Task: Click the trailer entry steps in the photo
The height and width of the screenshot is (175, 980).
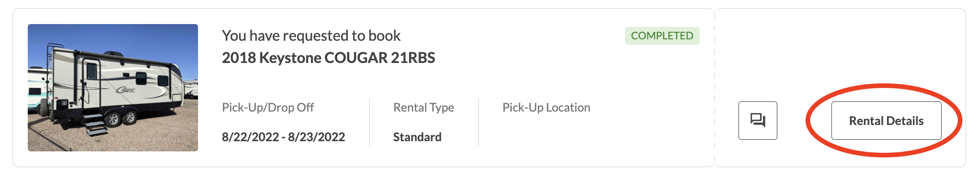Action: (95, 124)
